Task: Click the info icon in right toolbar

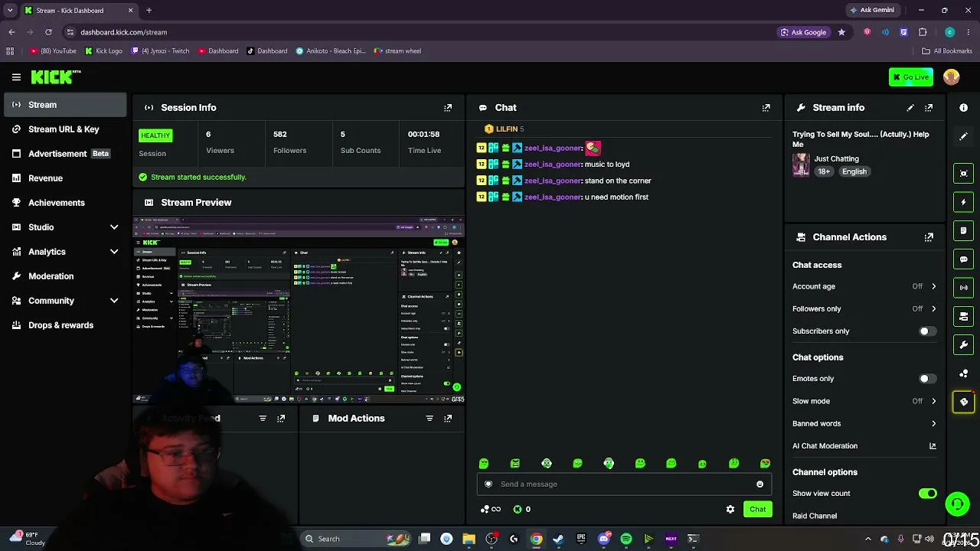Action: (964, 108)
